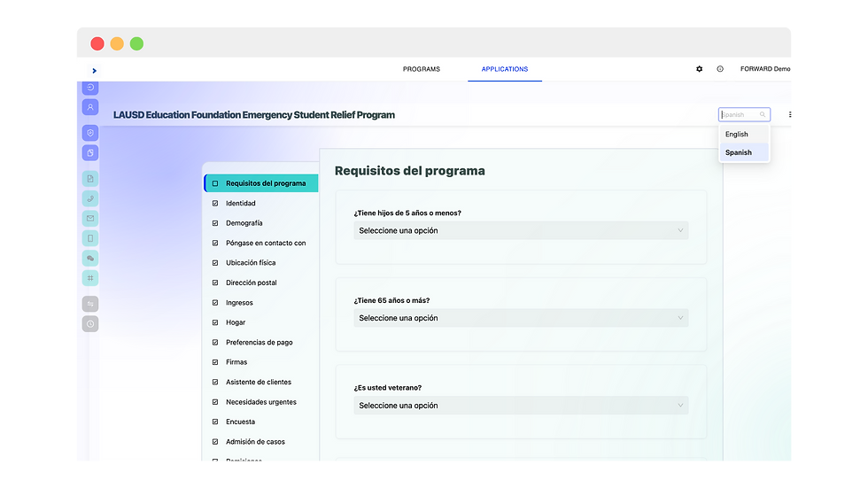The height and width of the screenshot is (488, 868).
Task: Choose Spanish from the language list
Action: click(744, 152)
